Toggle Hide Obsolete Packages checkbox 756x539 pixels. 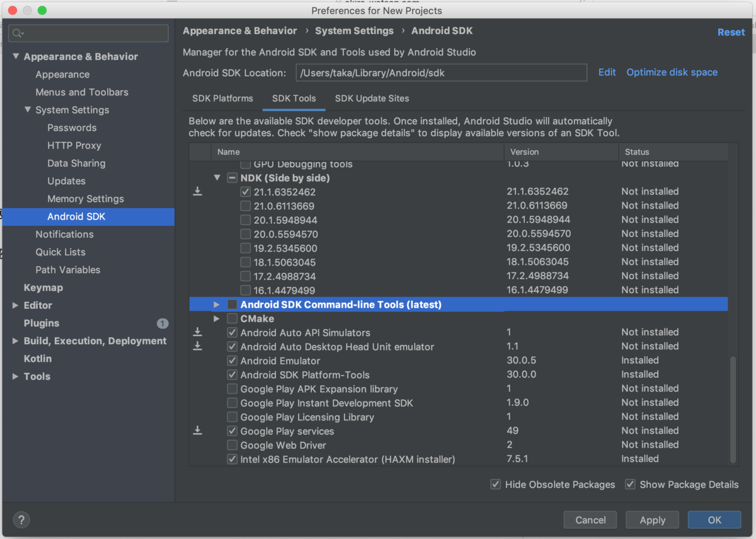496,484
